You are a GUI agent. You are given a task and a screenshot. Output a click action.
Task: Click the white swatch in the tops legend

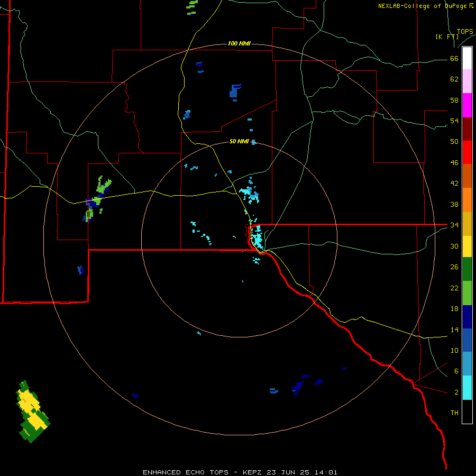click(x=467, y=58)
